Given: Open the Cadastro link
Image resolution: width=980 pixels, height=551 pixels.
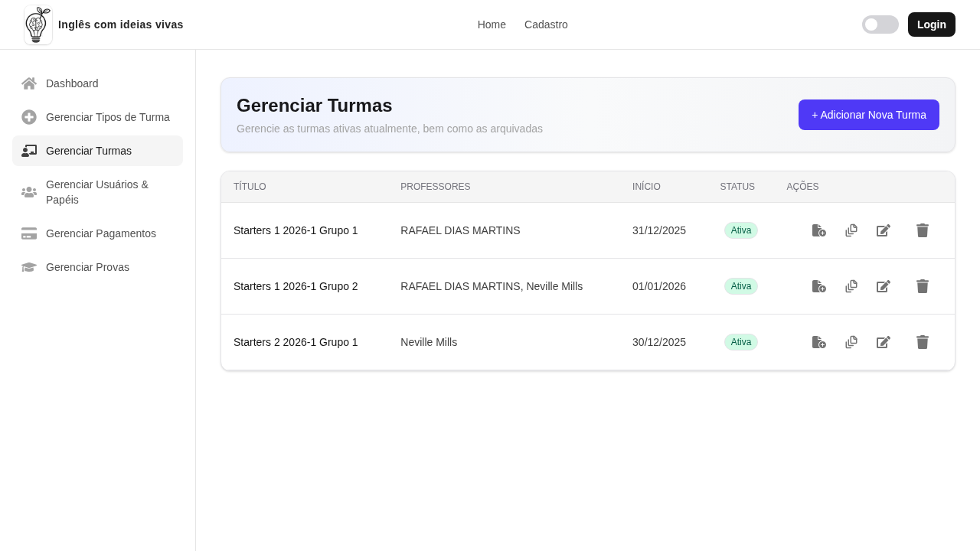Looking at the screenshot, I should tap(546, 24).
